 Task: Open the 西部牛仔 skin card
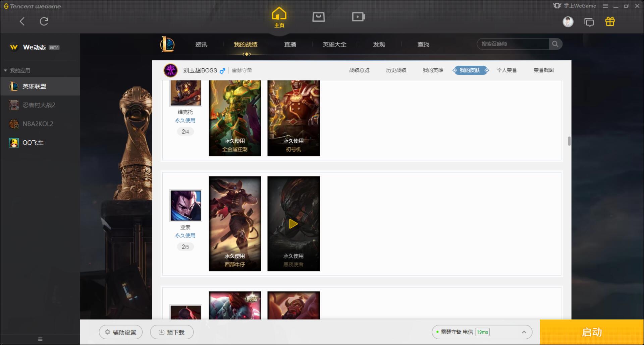point(235,224)
